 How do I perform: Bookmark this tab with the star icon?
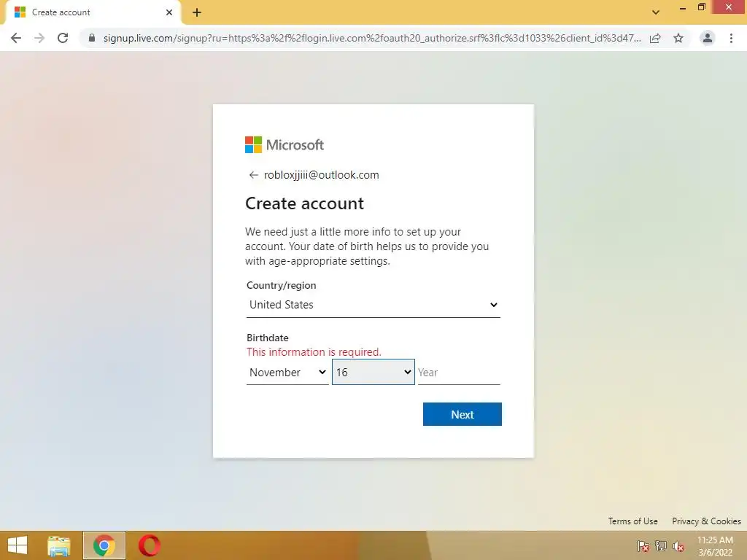coord(678,38)
